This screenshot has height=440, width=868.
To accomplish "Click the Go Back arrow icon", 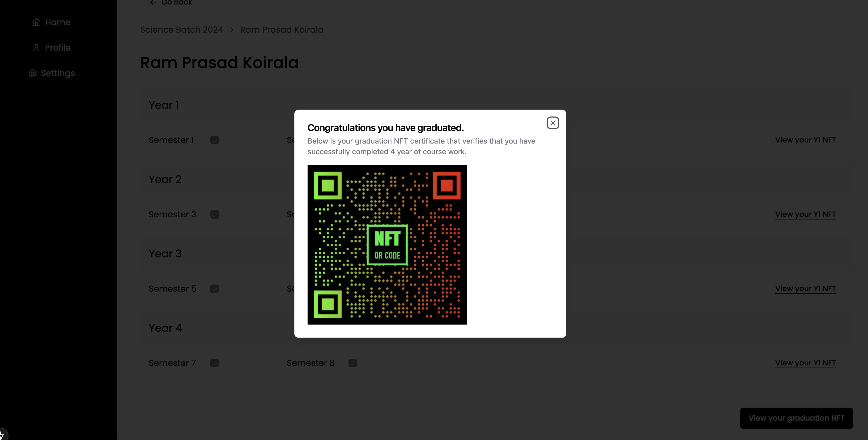I will click(x=153, y=3).
